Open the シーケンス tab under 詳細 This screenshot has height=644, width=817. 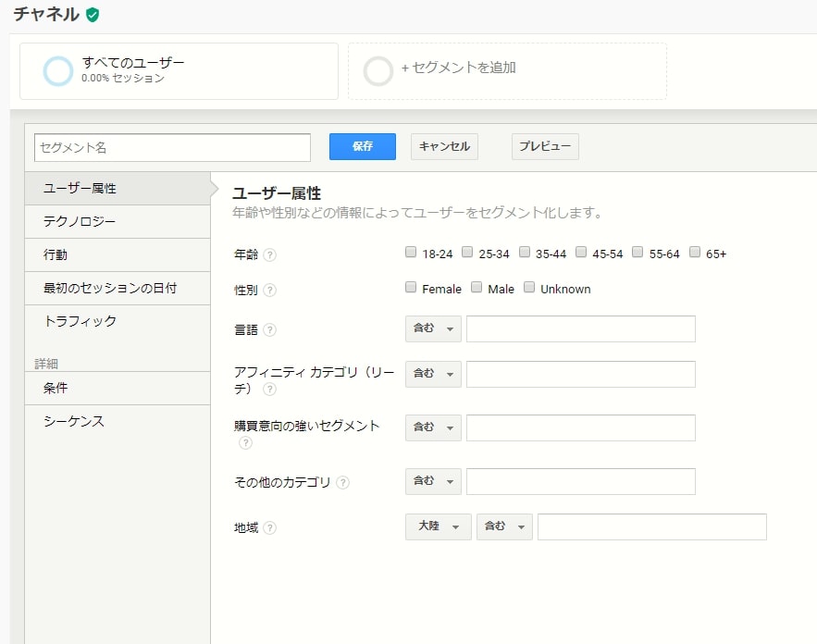118,422
